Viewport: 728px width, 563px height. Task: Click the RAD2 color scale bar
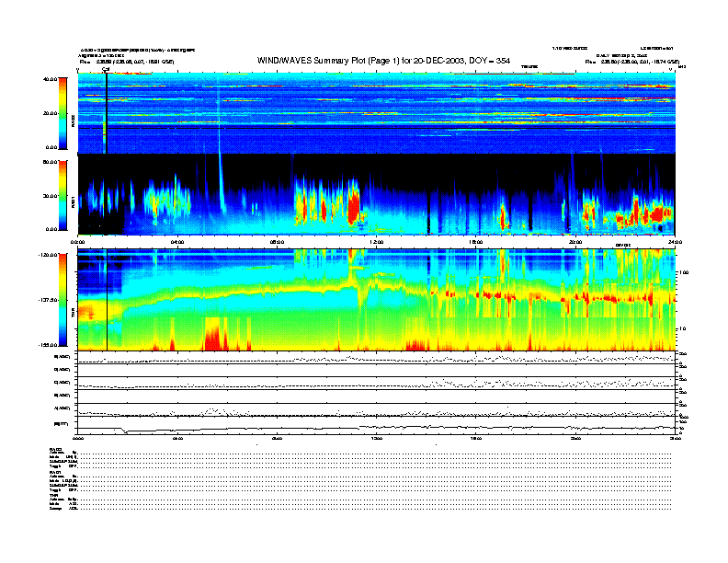[x=63, y=113]
